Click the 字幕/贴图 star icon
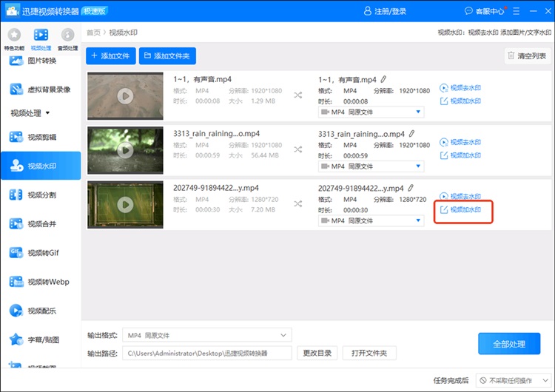Viewport: 555px width, 392px height. 16,339
